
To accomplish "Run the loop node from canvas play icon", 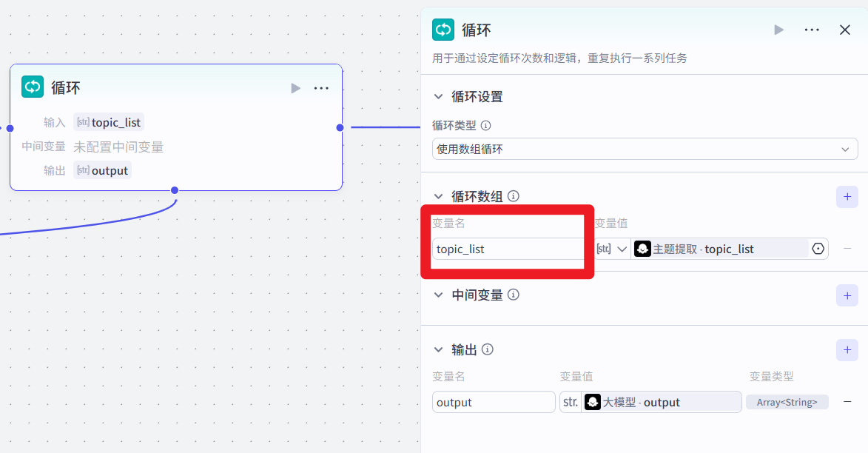I will [295, 88].
